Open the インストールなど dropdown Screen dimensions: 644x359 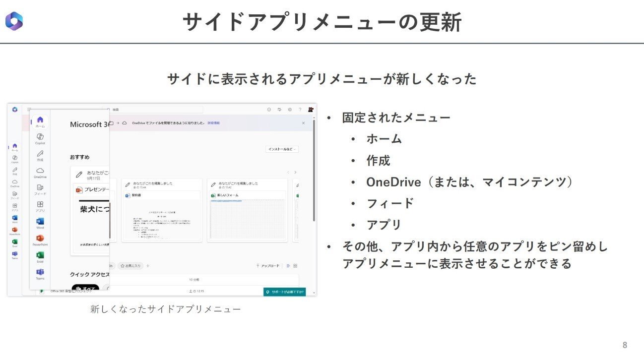tap(283, 149)
